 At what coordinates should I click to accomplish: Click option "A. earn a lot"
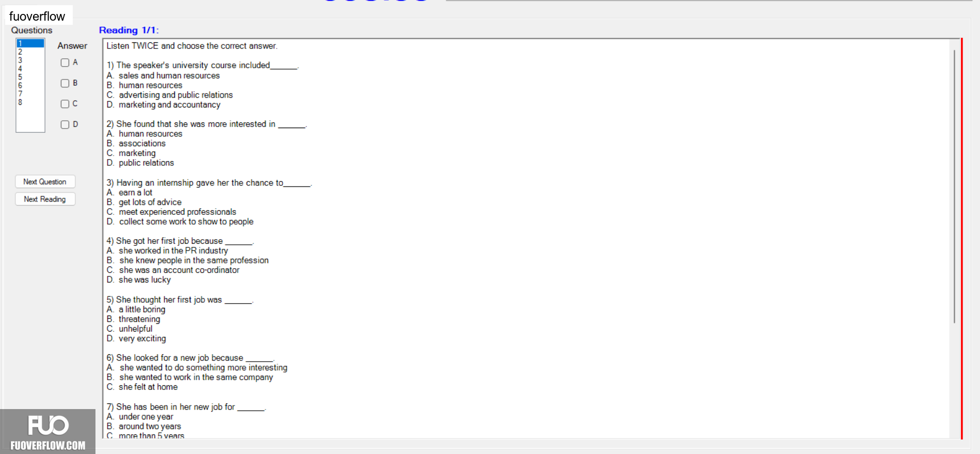click(x=130, y=193)
